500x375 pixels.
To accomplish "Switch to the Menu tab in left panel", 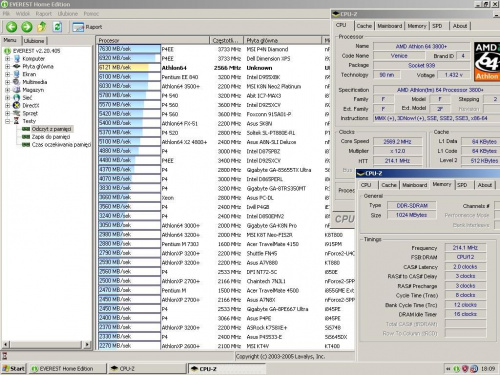I will [10, 40].
